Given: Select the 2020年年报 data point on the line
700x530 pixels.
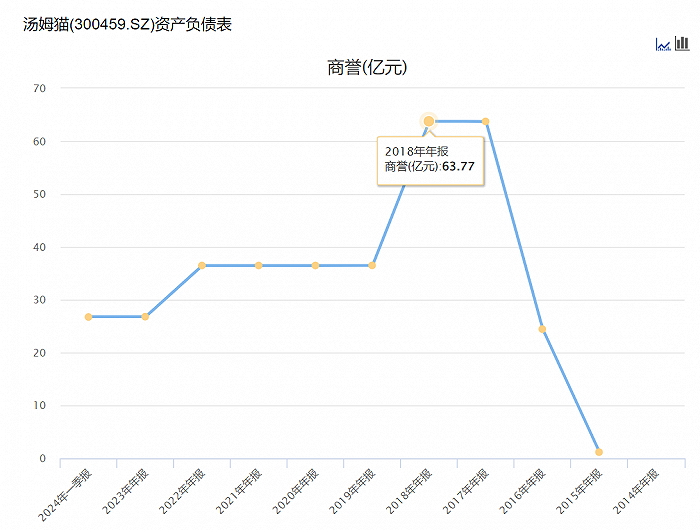Looking at the screenshot, I should [315, 266].
